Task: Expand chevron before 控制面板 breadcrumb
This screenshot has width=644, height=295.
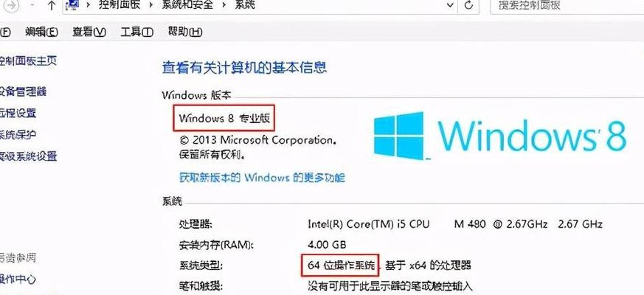Action: click(89, 6)
